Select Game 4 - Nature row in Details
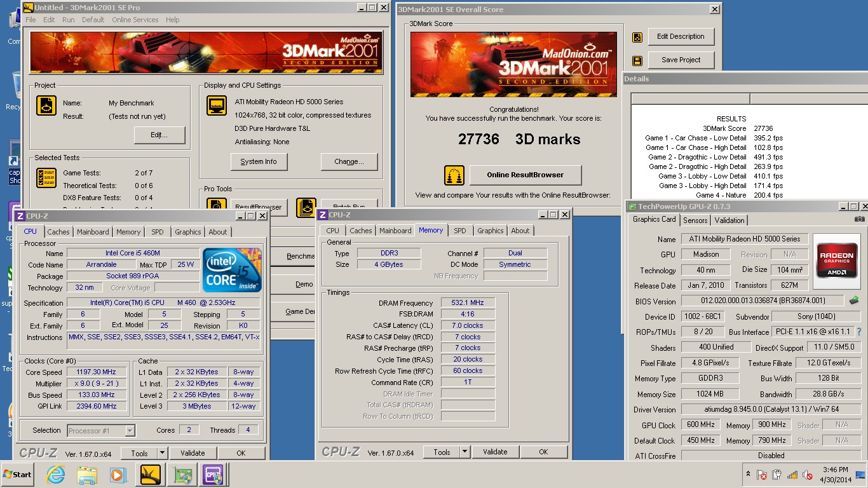Screen dimensions: 868x488 [749, 195]
